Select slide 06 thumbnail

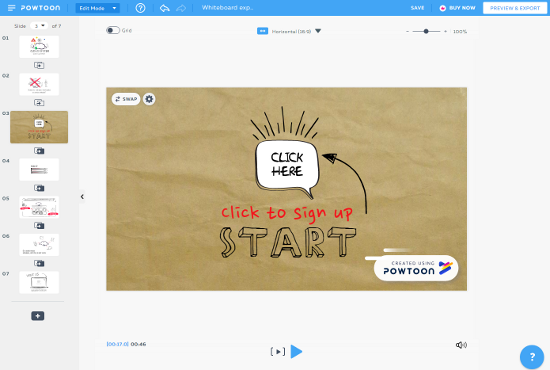(39, 245)
